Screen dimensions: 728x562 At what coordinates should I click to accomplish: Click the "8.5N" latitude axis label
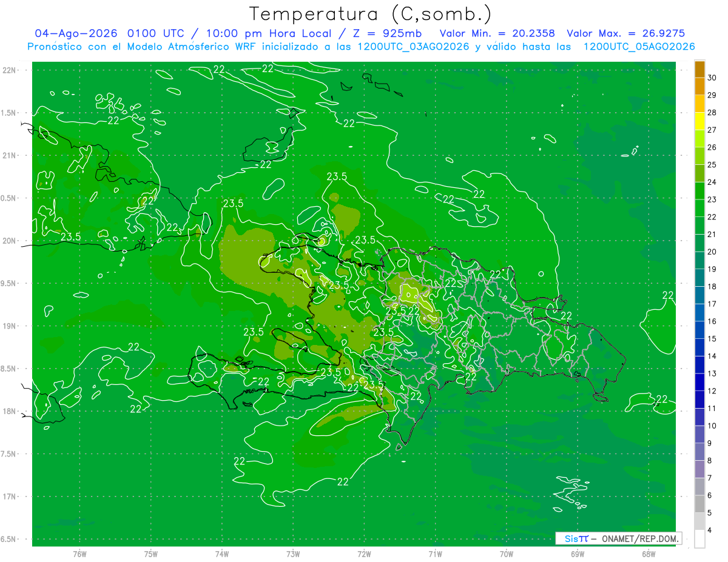click(9, 369)
